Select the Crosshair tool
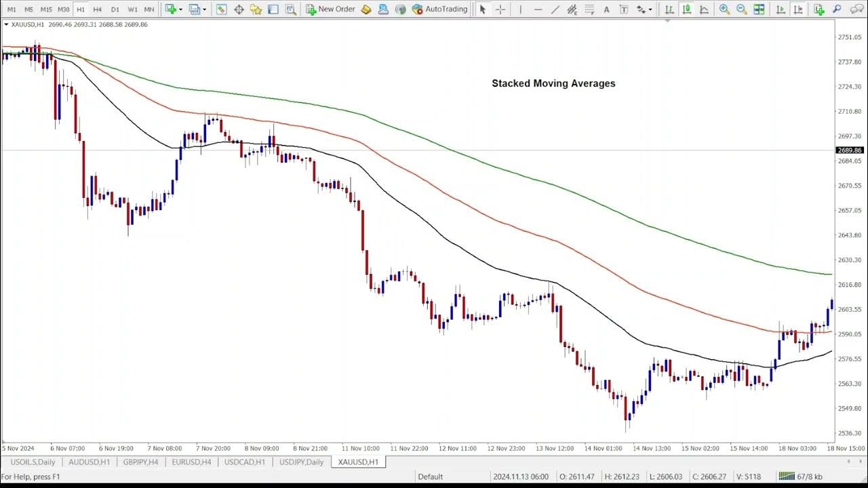The height and width of the screenshot is (488, 868). click(500, 9)
